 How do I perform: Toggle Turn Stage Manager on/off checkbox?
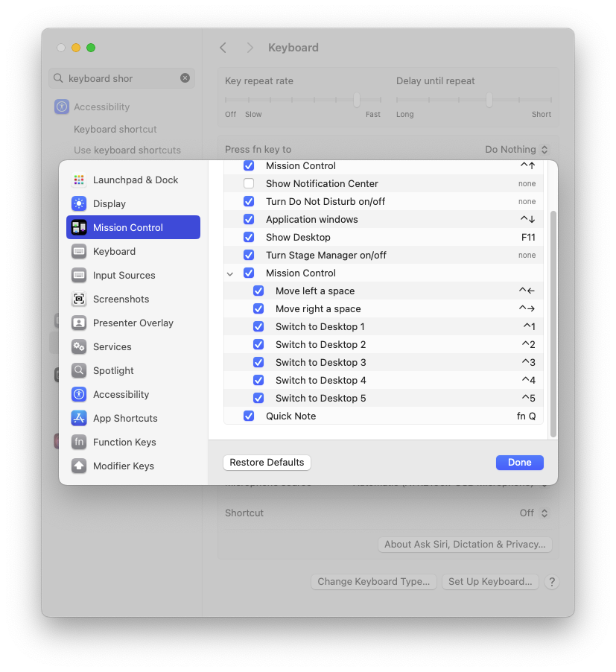tap(249, 256)
